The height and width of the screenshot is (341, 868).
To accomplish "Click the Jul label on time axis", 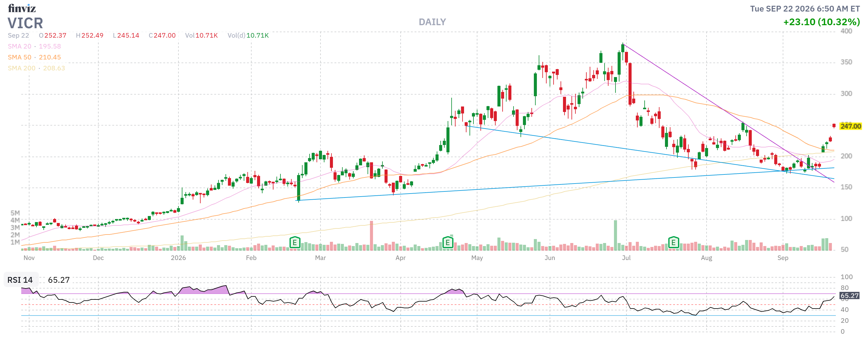I will coord(626,258).
